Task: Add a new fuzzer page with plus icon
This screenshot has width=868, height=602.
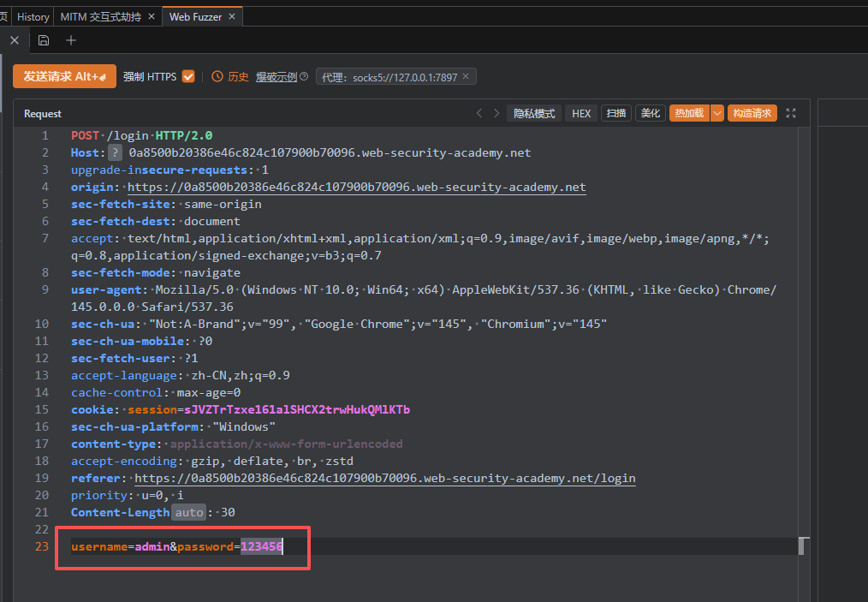Action: coord(71,40)
